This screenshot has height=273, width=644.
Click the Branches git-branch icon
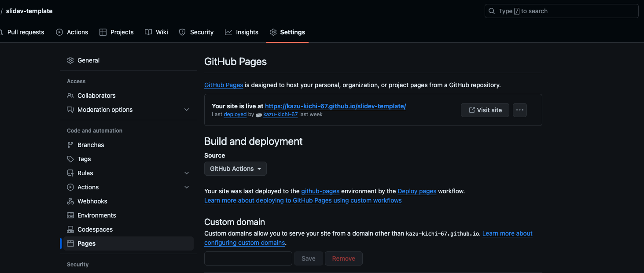pos(70,145)
